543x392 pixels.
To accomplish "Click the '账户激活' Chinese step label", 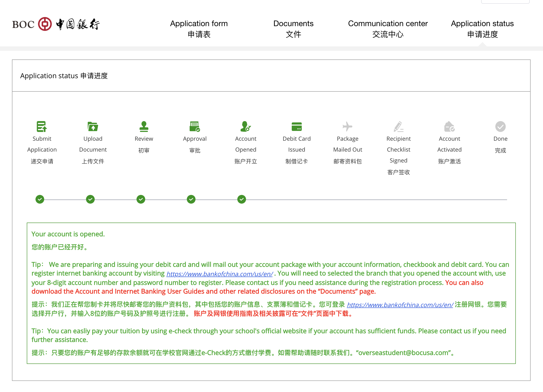I will click(449, 161).
